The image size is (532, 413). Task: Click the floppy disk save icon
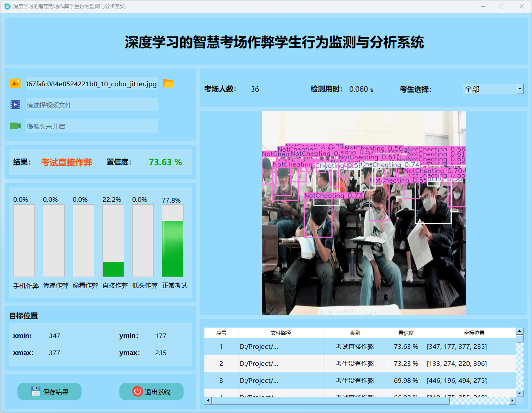pyautogui.click(x=36, y=391)
